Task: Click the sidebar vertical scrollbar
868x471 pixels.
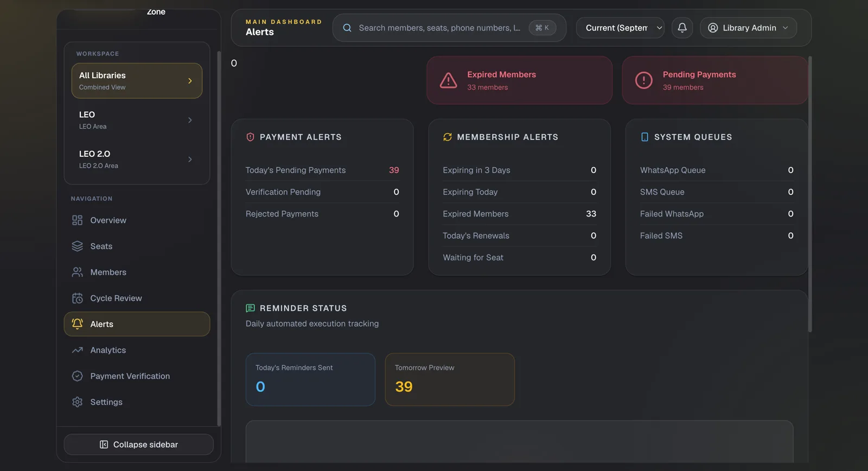Action: 219,239
